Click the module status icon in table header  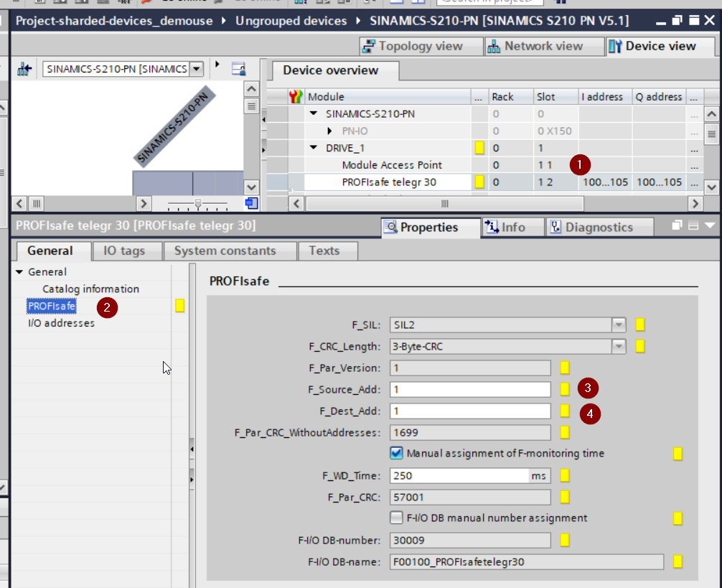coord(296,97)
